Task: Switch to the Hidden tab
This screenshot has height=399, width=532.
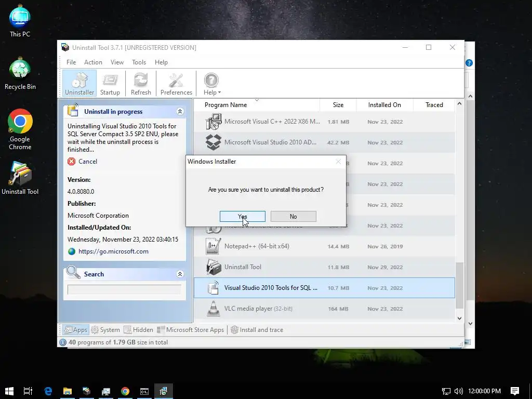Action: point(138,330)
